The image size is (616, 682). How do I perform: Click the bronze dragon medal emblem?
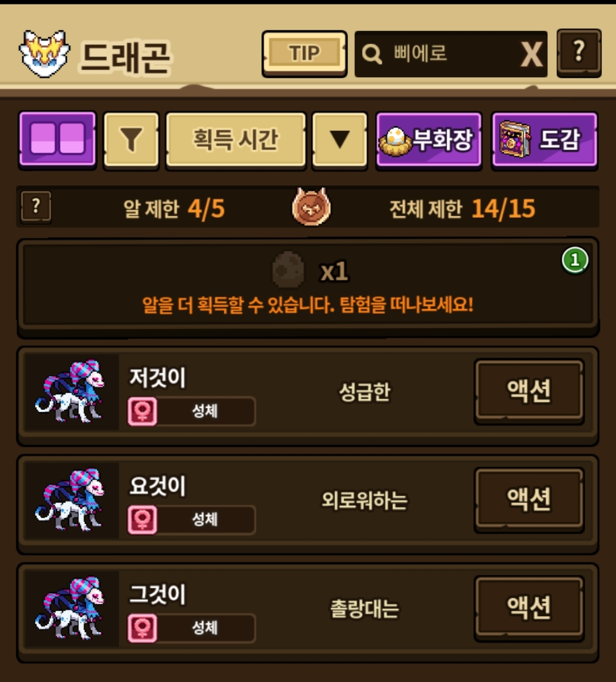tap(311, 206)
